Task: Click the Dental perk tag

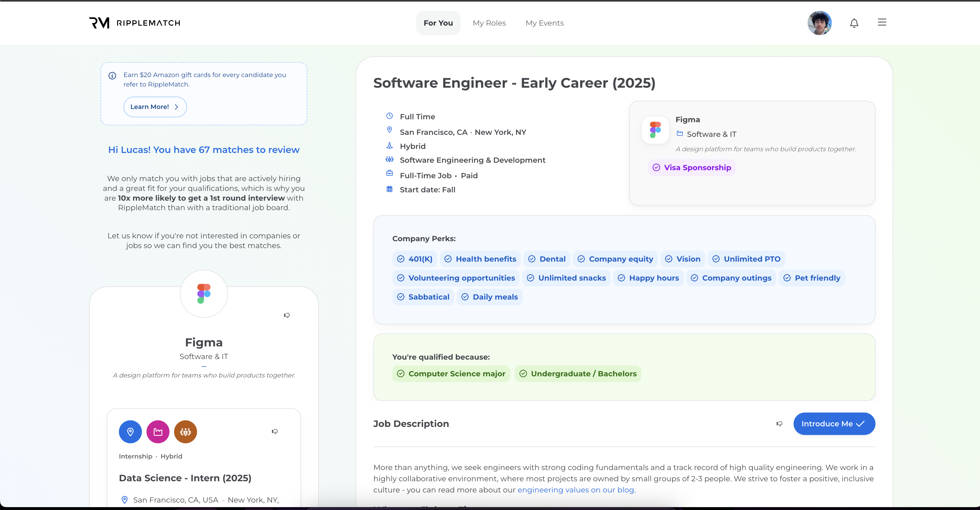Action: [547, 259]
